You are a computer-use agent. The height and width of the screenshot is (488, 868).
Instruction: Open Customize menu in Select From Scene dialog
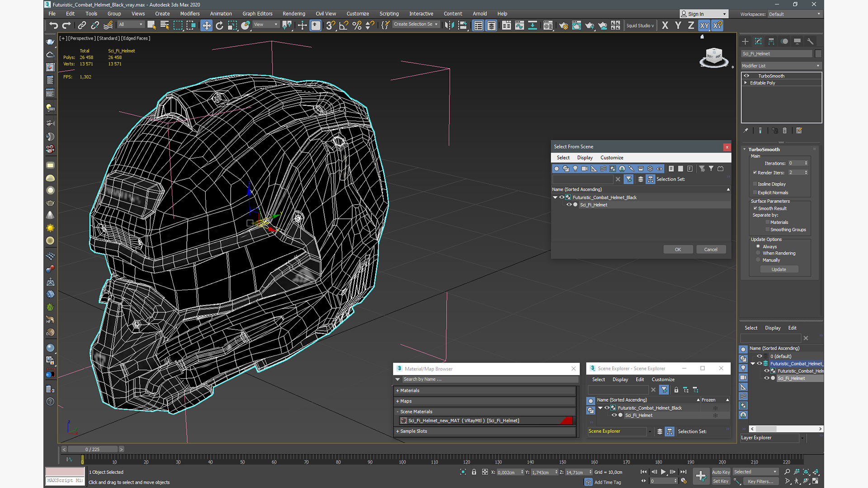coord(612,158)
